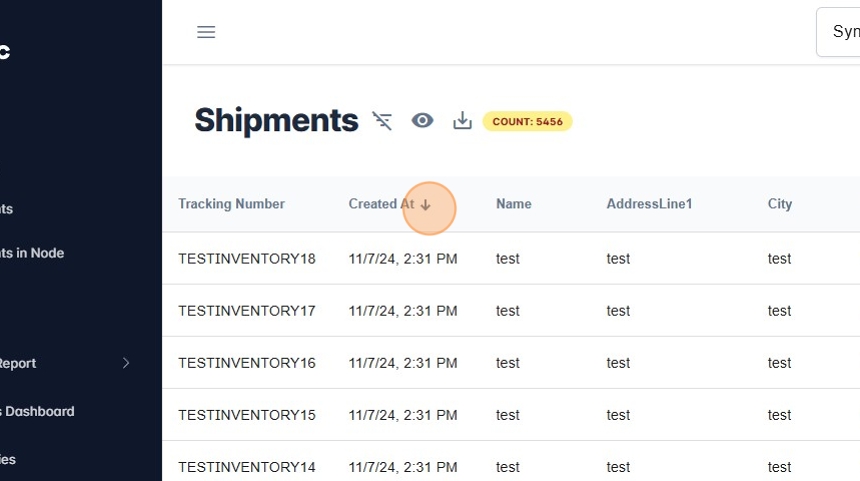Click the TESTINVENTORY16 tracking number
860x481 pixels.
(246, 363)
